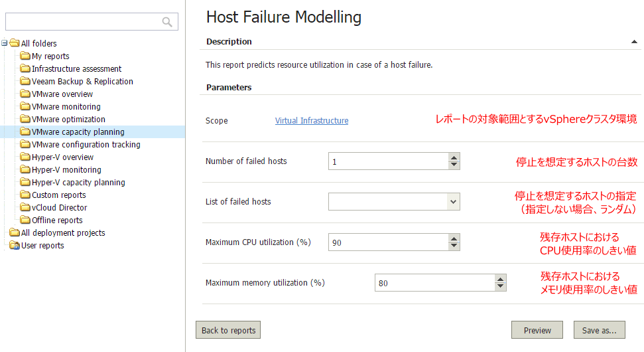Open Infrastructure assessment folder

coord(77,68)
